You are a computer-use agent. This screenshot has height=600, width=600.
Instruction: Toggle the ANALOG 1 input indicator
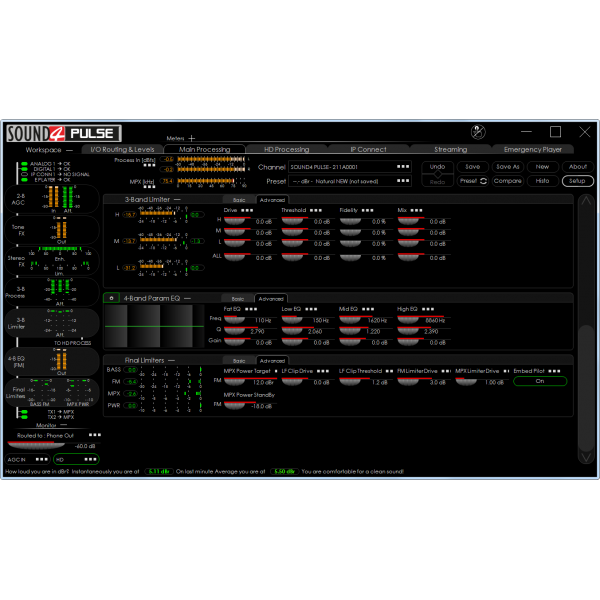pyautogui.click(x=24, y=164)
